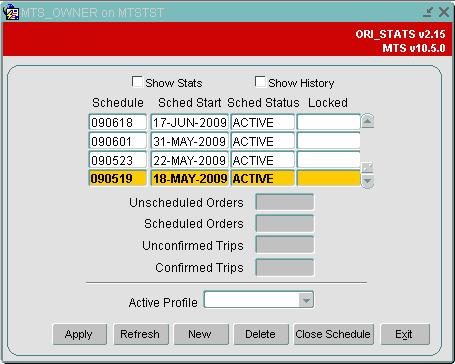Click the Refresh button
The height and width of the screenshot is (364, 455).
[141, 334]
